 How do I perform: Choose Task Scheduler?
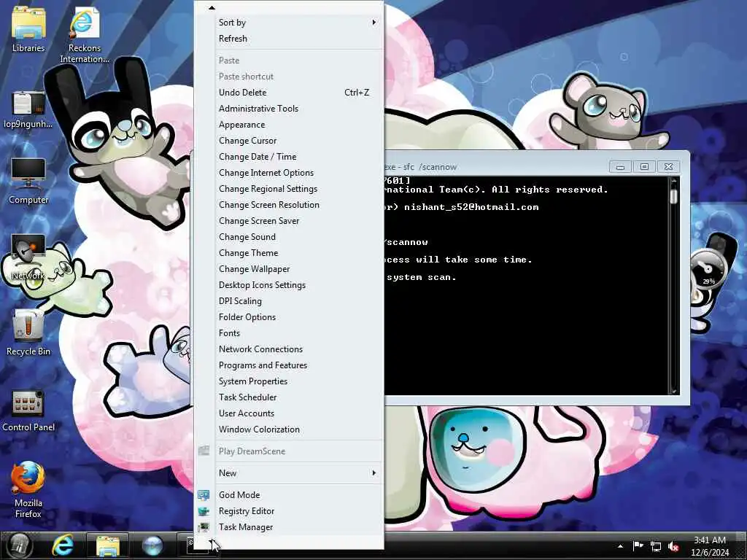(x=289, y=397)
